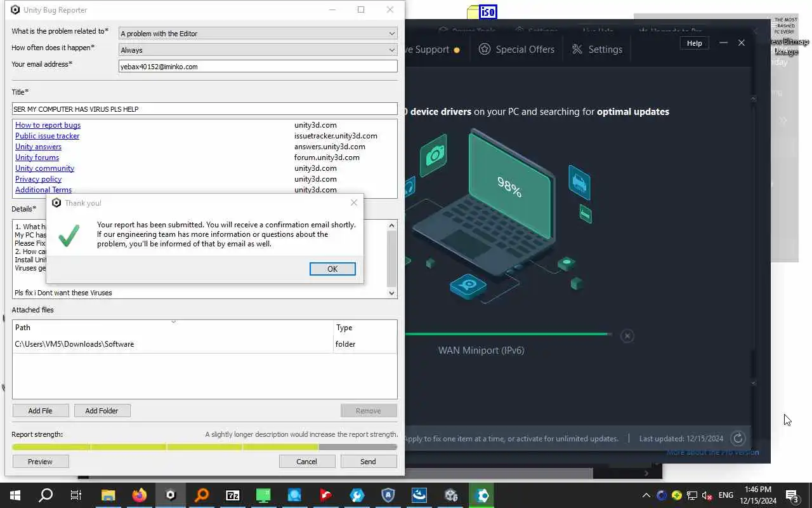The image size is (812, 508).
Task: Click the green plus tray icon
Action: coord(677,495)
